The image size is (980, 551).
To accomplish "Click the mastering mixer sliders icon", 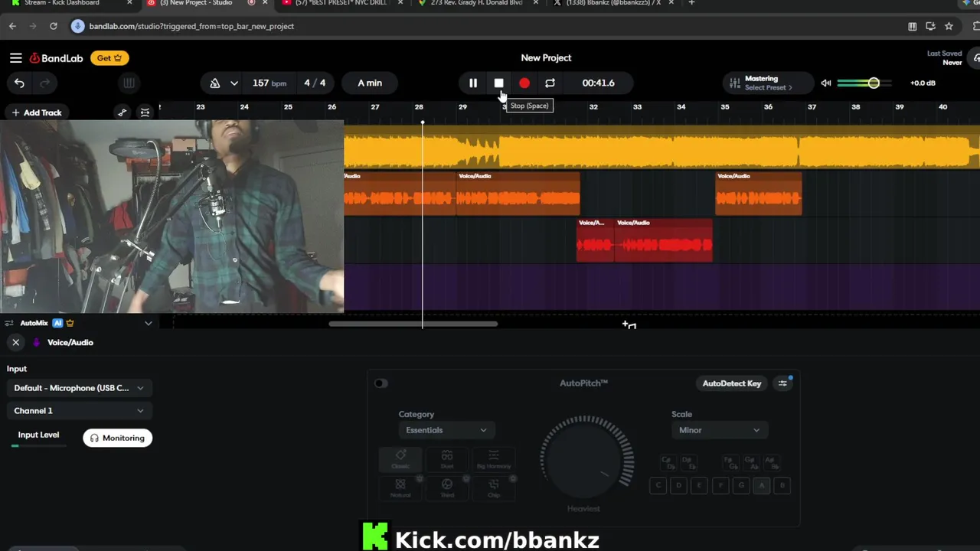I will tap(735, 83).
